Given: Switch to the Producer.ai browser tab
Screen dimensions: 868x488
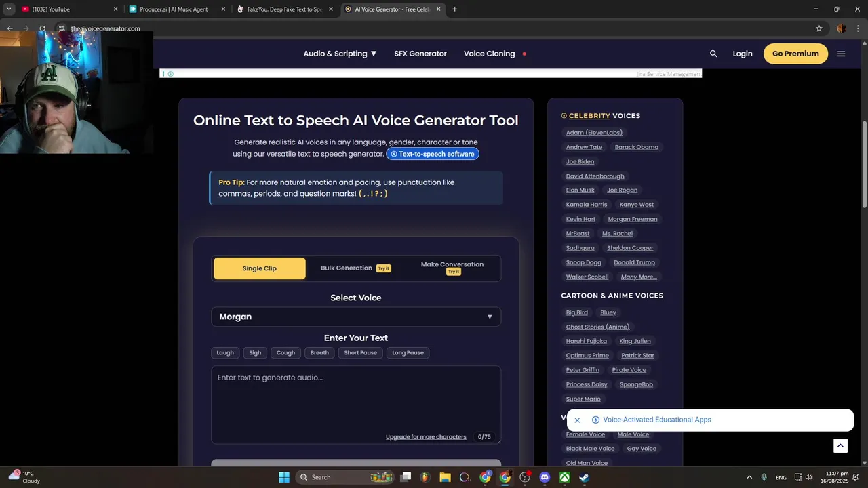Looking at the screenshot, I should (x=178, y=9).
